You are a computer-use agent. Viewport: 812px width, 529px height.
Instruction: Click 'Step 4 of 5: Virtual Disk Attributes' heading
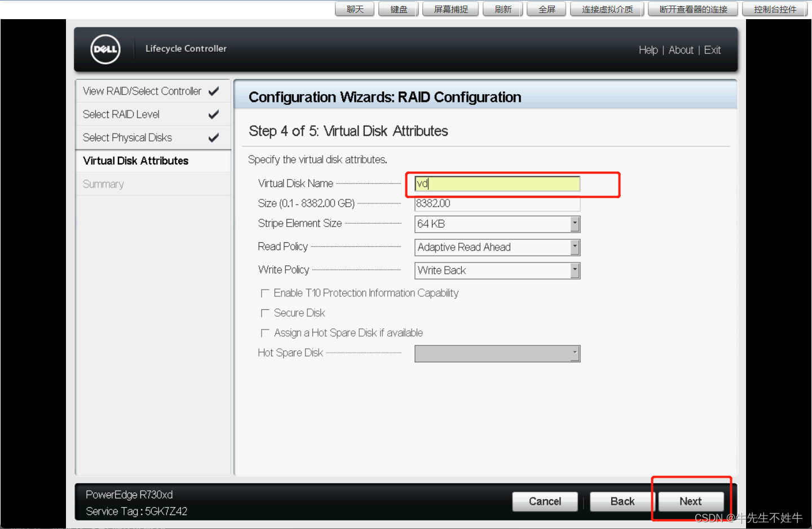348,131
